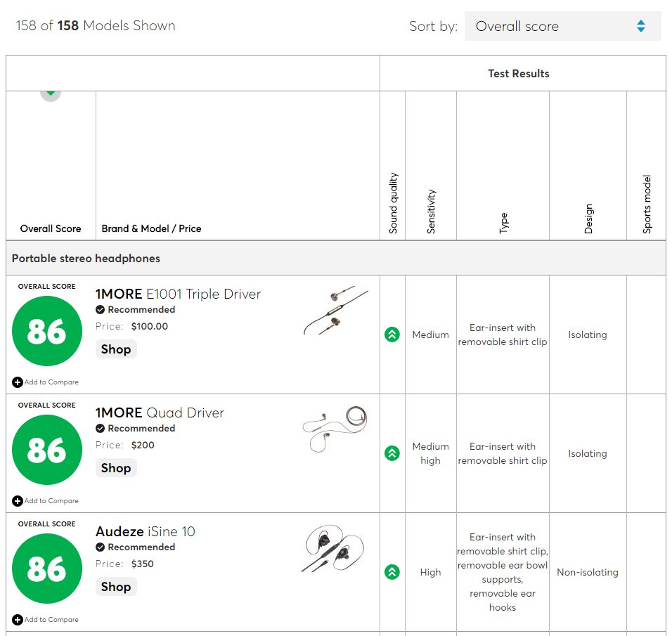Click the Type cell for Audeze iSine 10
Image resolution: width=672 pixels, height=636 pixels.
click(x=503, y=572)
